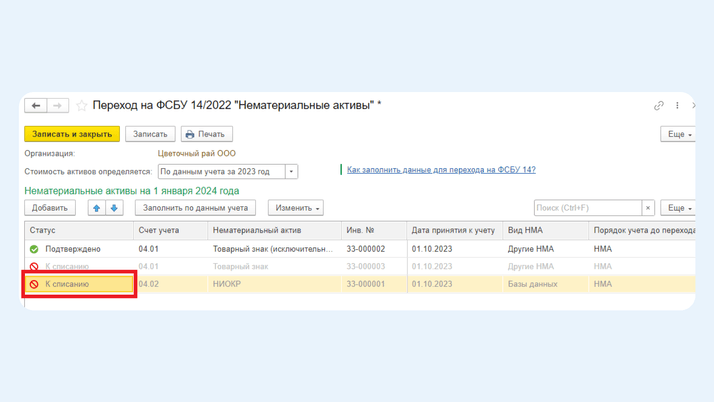Click the green Подтверждено status icon
714x402 pixels.
[34, 249]
